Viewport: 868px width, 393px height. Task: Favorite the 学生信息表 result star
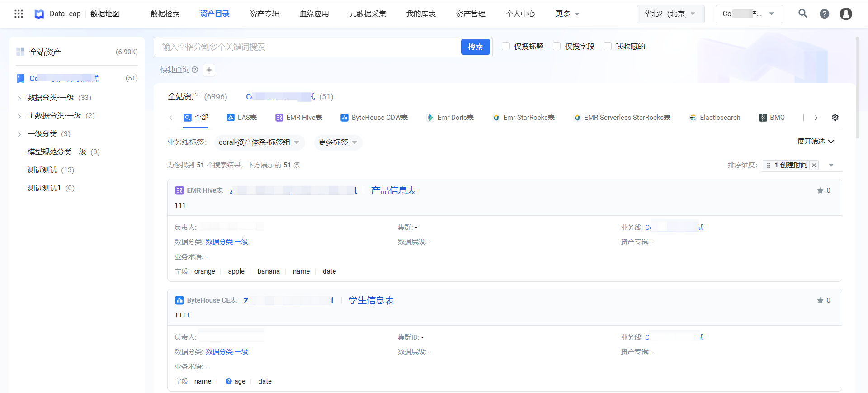coord(820,300)
